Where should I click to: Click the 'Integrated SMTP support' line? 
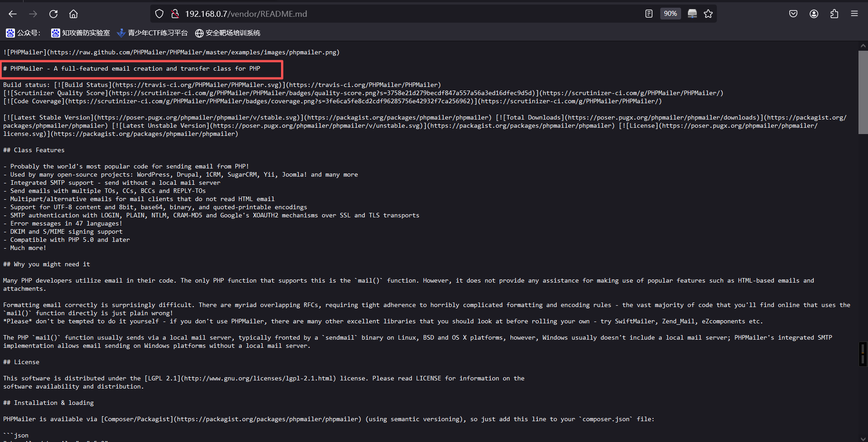point(112,183)
